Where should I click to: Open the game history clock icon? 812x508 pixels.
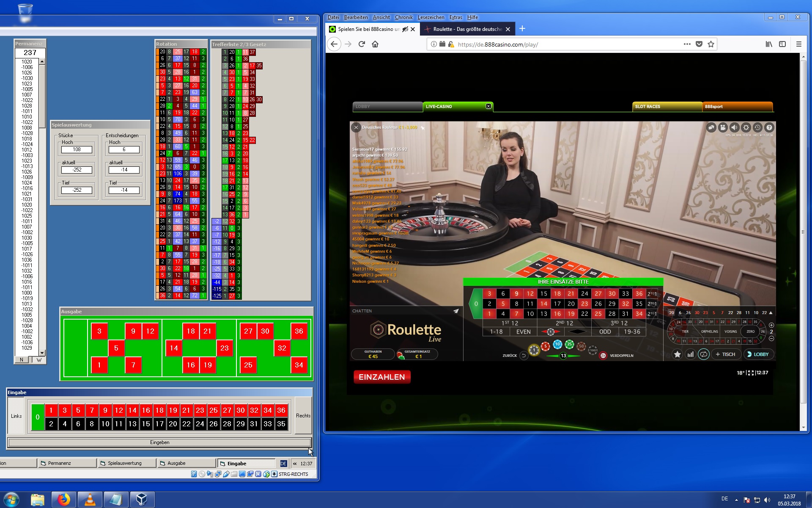757,127
